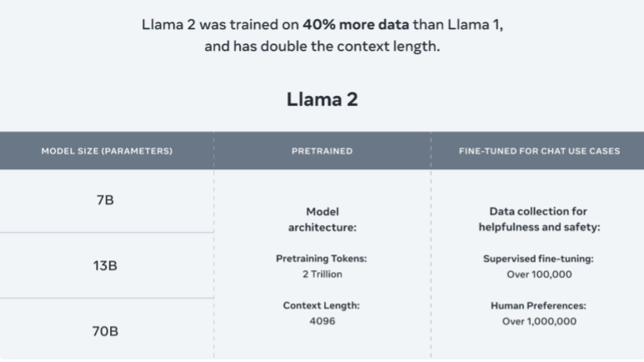
Task: Click the "and has double the context length" line
Action: (322, 47)
